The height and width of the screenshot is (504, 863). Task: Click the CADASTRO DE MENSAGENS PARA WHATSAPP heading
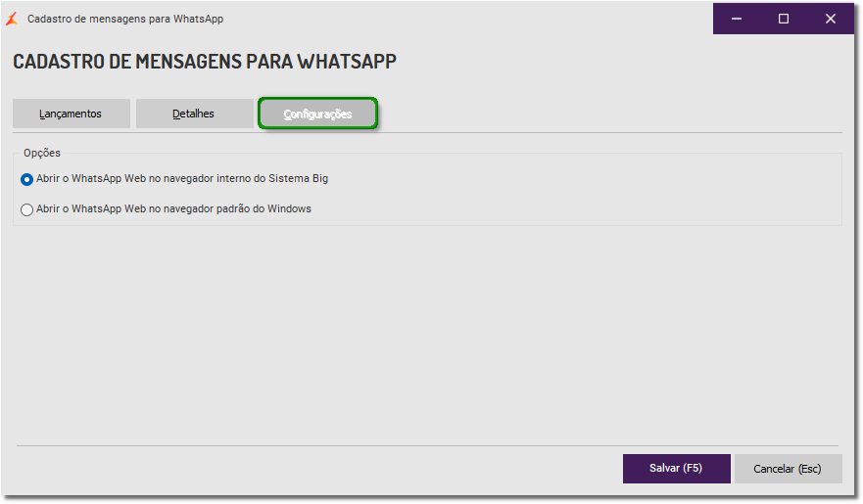point(205,62)
